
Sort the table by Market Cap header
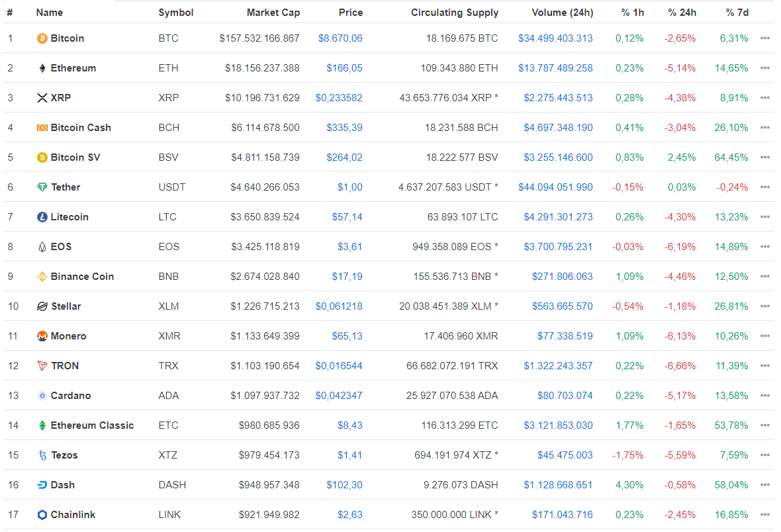click(x=273, y=13)
